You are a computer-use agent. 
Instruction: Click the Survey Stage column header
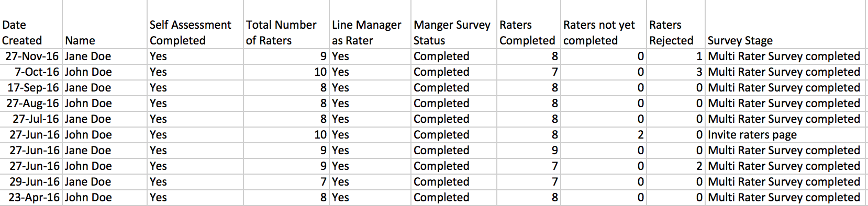click(785, 25)
